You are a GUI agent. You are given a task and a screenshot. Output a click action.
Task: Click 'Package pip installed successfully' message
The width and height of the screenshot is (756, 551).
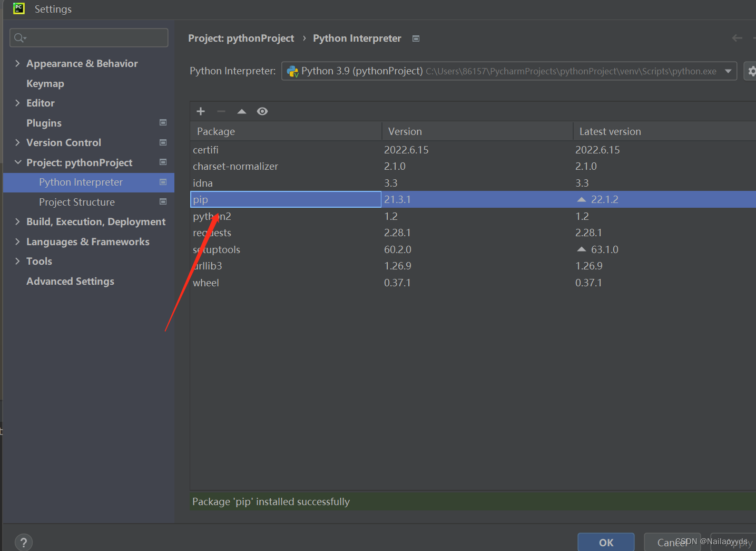(271, 501)
